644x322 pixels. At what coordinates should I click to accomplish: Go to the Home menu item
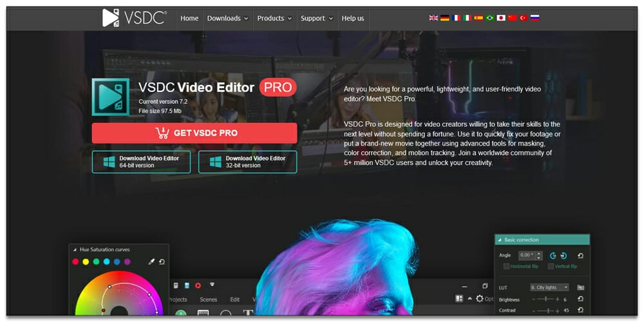point(189,18)
